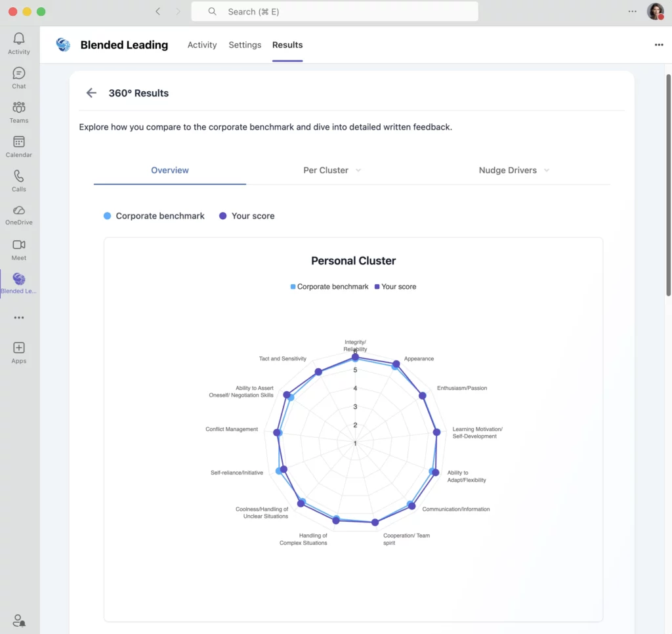Switch to the Settings tab
Image resolution: width=672 pixels, height=634 pixels.
pos(245,45)
